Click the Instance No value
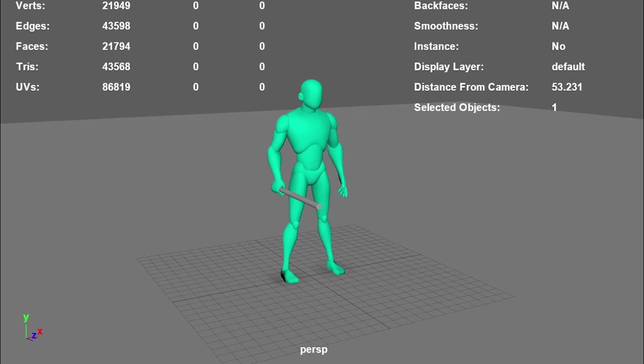This screenshot has width=644, height=364. pos(558,46)
